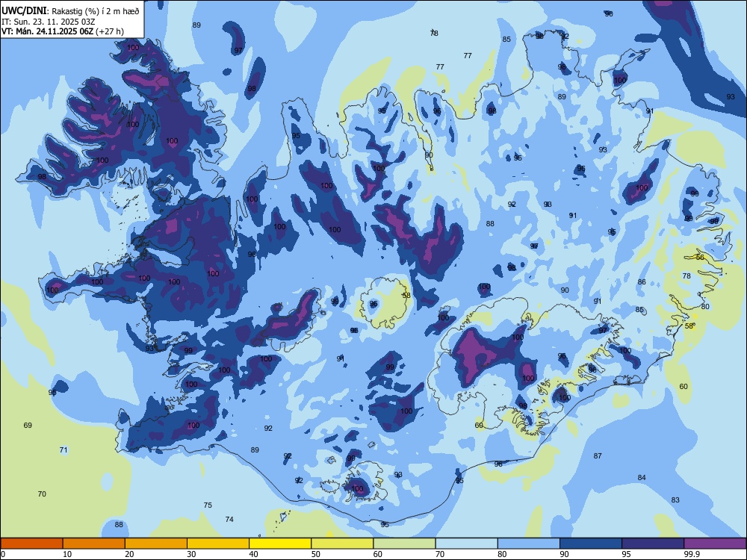This screenshot has width=747, height=560.
Task: Click the legend scale label '40'
Action: pyautogui.click(x=253, y=554)
